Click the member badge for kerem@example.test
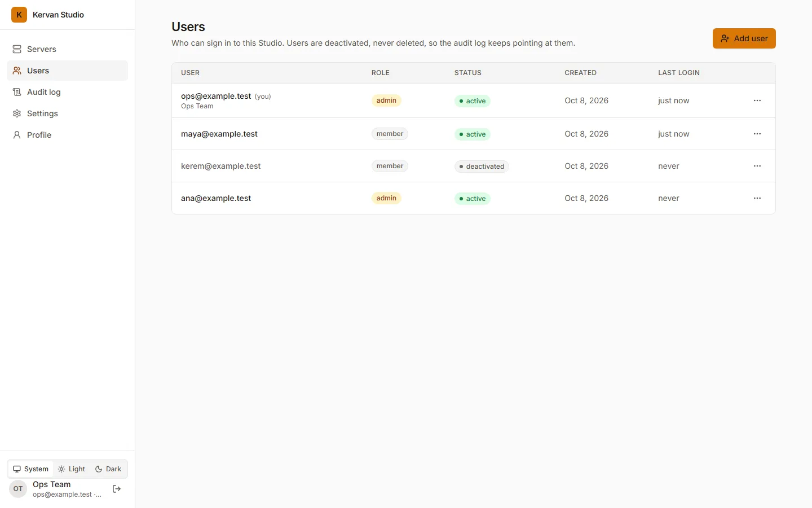This screenshot has width=812, height=508. pyautogui.click(x=390, y=166)
